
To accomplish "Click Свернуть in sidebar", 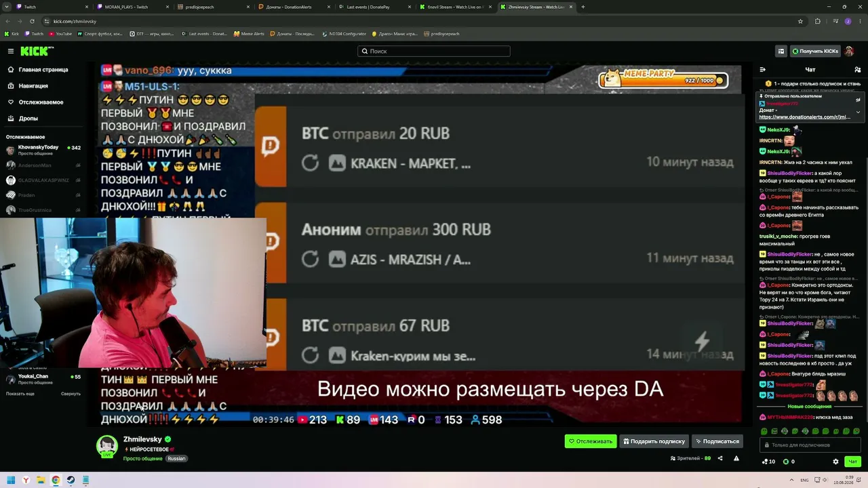I will point(71,394).
